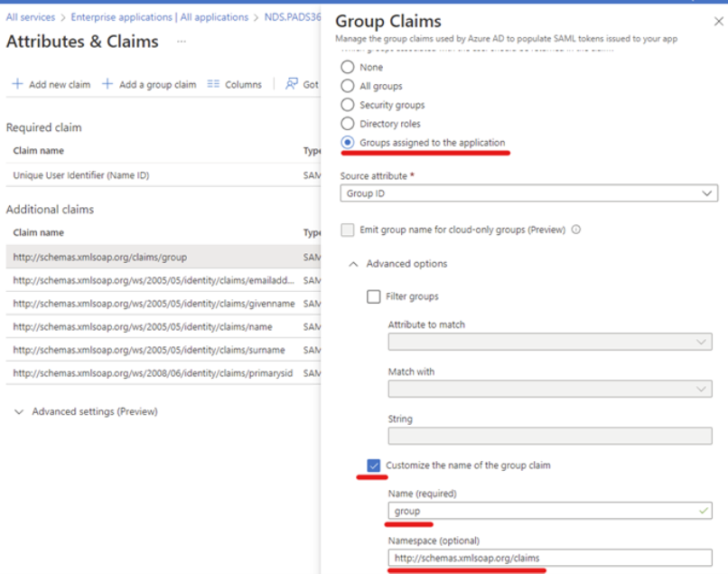Go to All services breadcrumb
The image size is (728, 574).
[x=31, y=17]
